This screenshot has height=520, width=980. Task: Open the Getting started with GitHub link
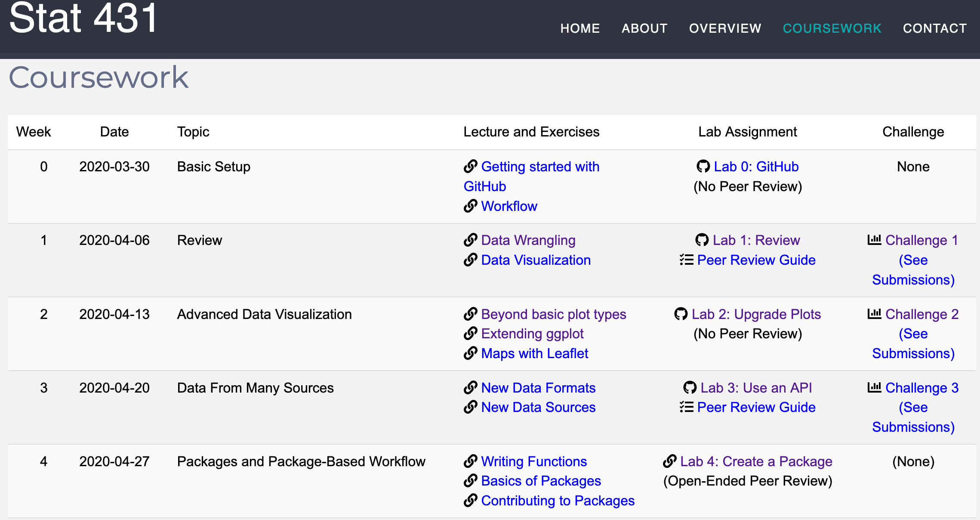(541, 167)
